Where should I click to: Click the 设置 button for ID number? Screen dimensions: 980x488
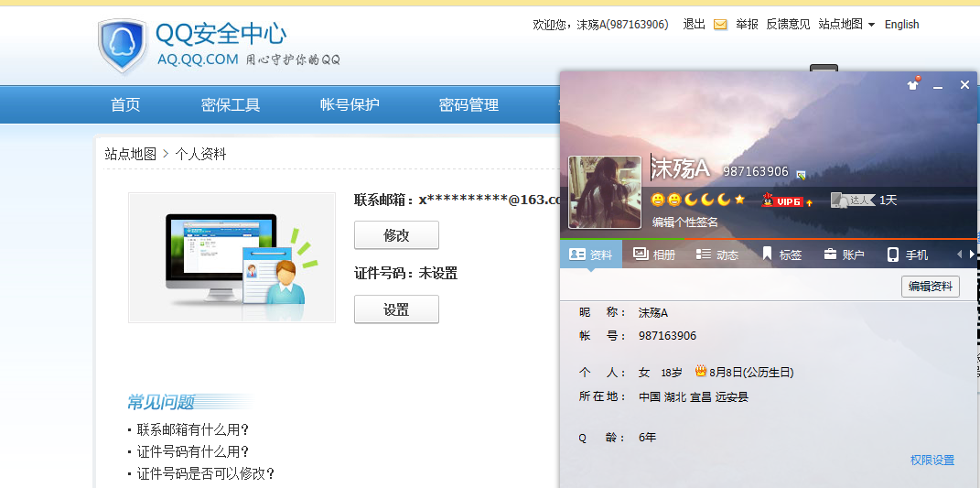coord(396,309)
